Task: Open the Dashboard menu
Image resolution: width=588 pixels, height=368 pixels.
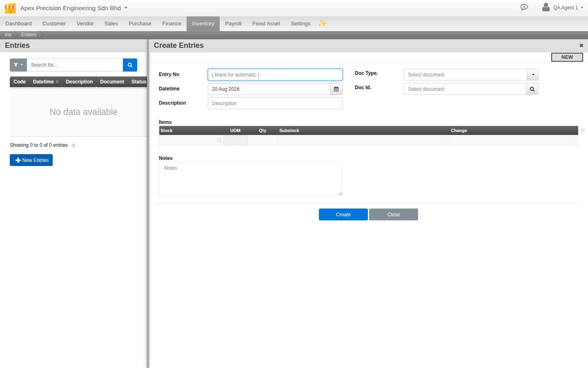Action: point(18,24)
